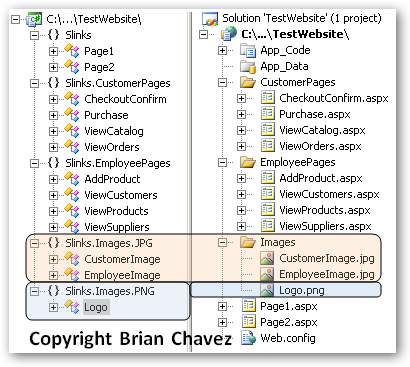Expand the App_Code folder
This screenshot has width=410, height=367.
[x=222, y=50]
